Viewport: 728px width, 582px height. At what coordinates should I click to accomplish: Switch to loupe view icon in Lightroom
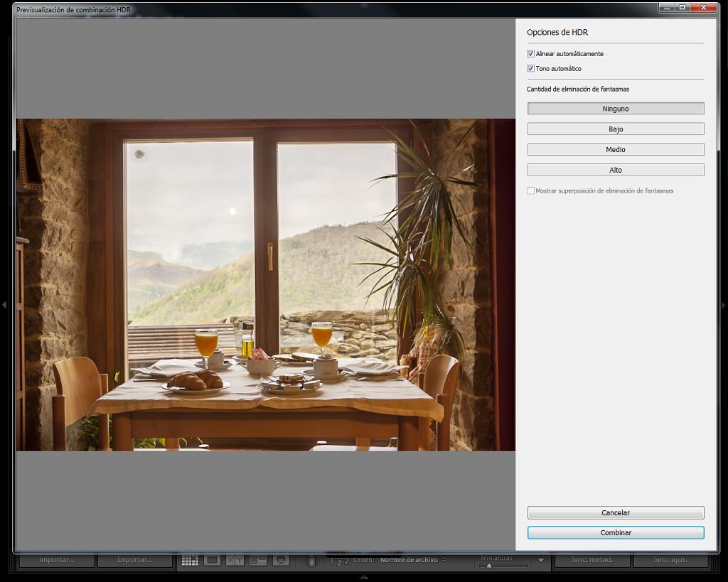point(212,560)
